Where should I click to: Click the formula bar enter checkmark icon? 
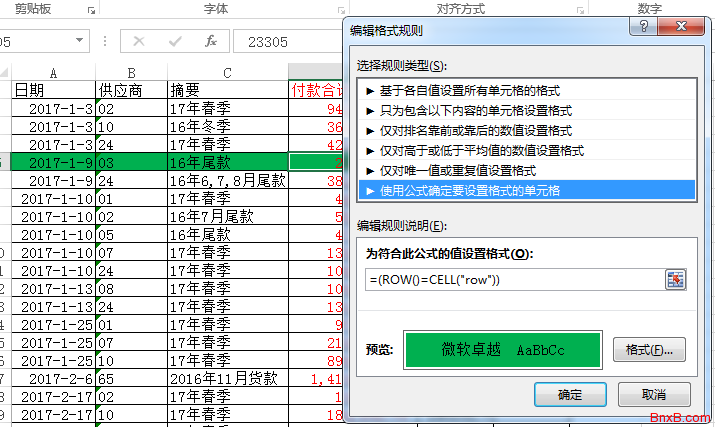click(175, 41)
